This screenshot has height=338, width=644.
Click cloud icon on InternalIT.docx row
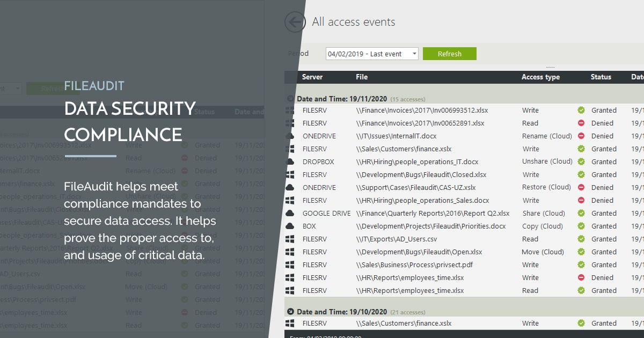coord(290,136)
